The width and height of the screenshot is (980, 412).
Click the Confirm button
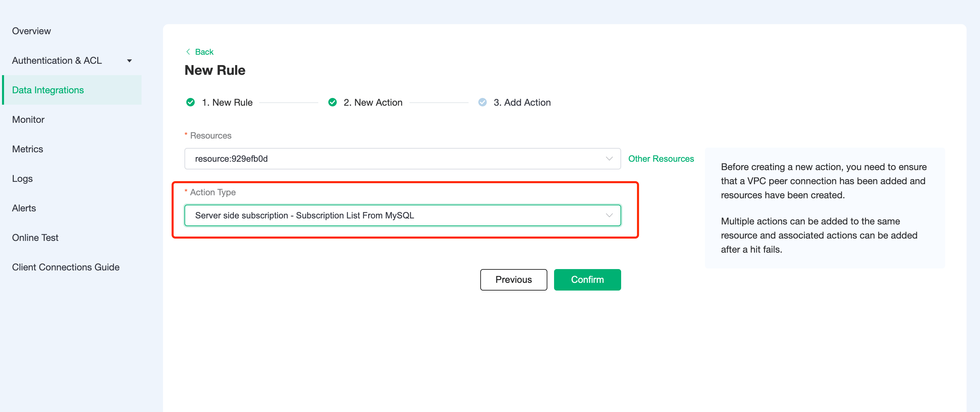pos(587,279)
